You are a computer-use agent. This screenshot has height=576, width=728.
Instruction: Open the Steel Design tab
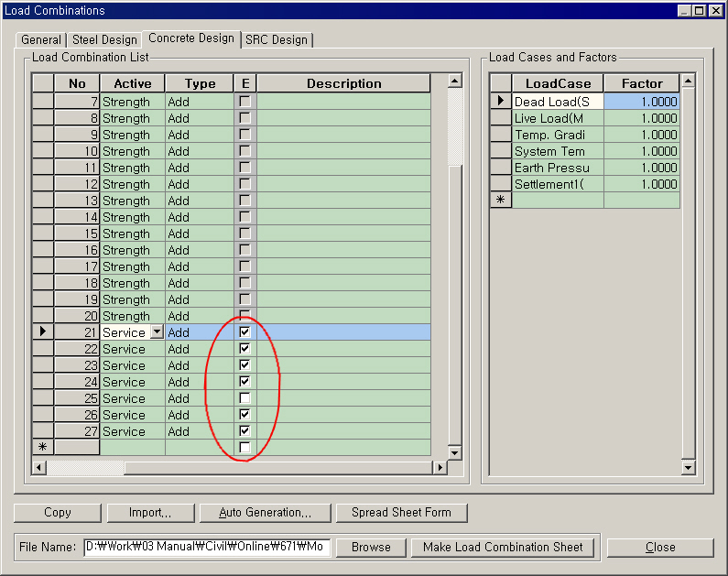[104, 39]
